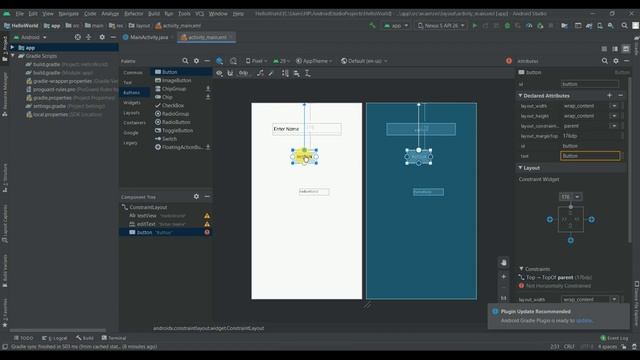Remove declared attribute with minus icon
Image resolution: width=640 pixels, height=360 pixels.
pos(620,96)
